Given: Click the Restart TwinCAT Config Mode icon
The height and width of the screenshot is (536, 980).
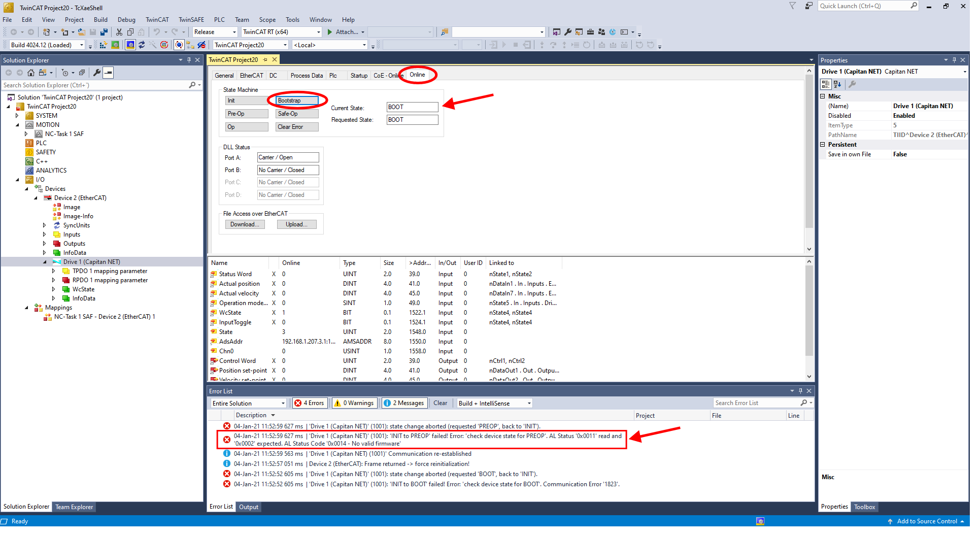Looking at the screenshot, I should coord(130,45).
